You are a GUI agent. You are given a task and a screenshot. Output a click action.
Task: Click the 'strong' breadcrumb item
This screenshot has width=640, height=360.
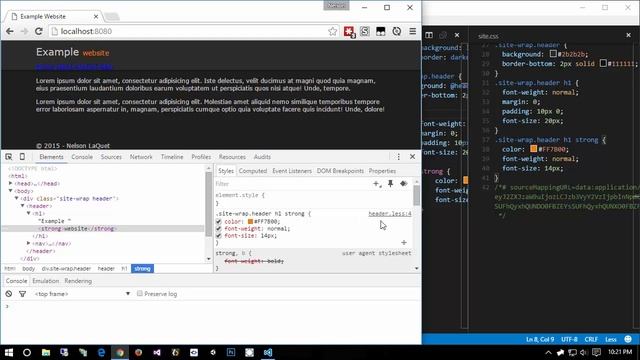pos(142,269)
